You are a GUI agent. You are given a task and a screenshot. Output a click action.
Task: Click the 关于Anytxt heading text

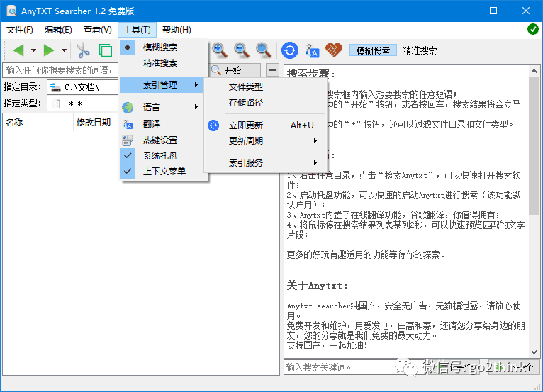point(317,286)
